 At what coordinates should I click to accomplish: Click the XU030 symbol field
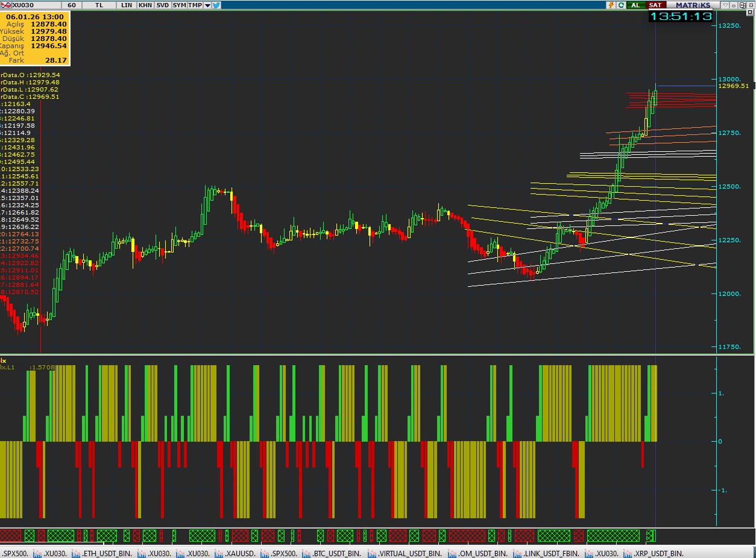tap(36, 5)
